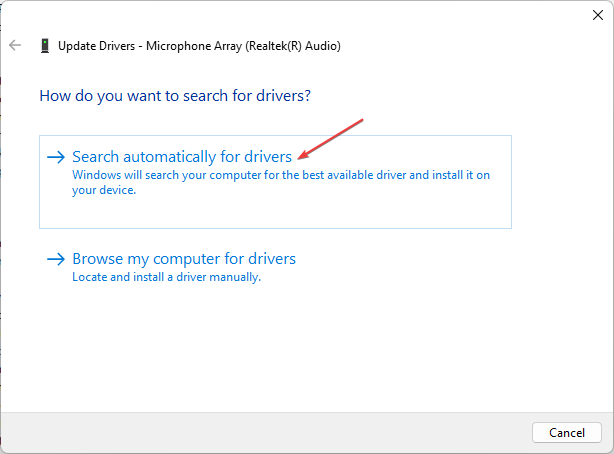Click the red annotation arrow's tail end
The image size is (614, 454).
tap(362, 120)
